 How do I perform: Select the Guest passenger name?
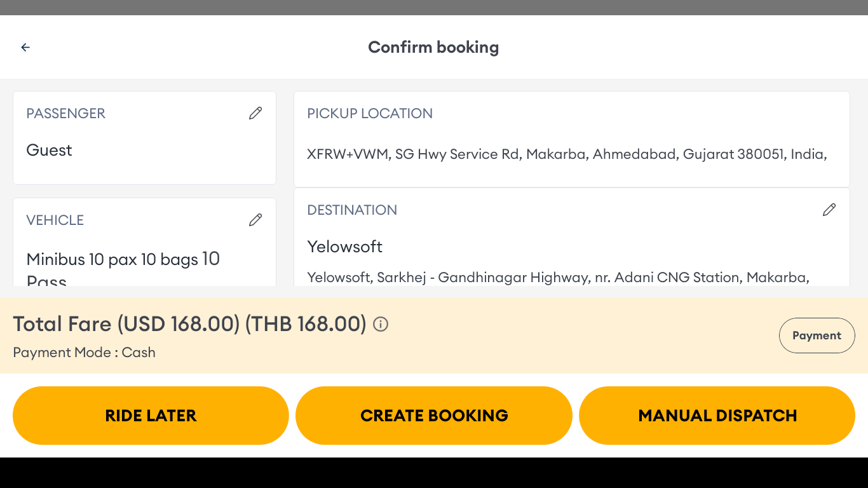pyautogui.click(x=50, y=150)
